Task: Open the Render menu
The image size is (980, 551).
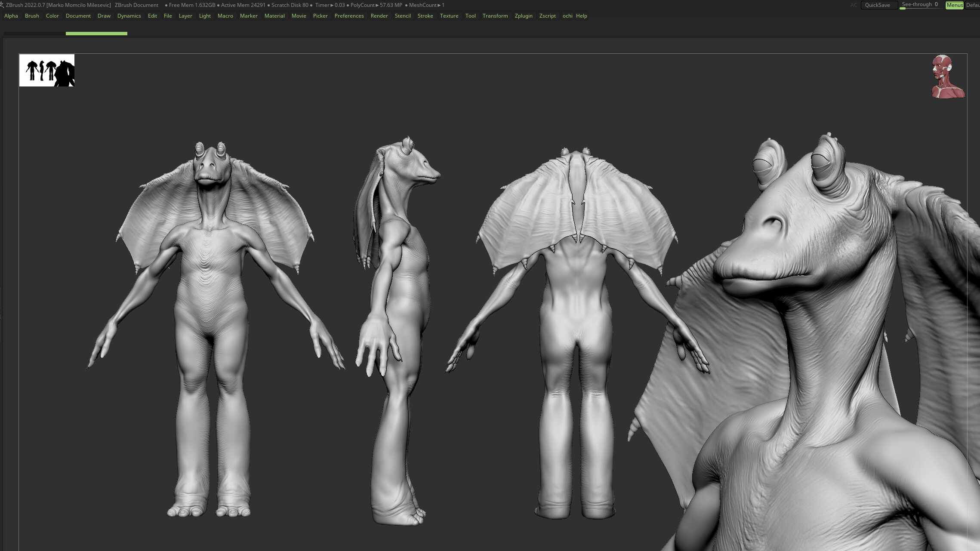Action: [x=379, y=15]
